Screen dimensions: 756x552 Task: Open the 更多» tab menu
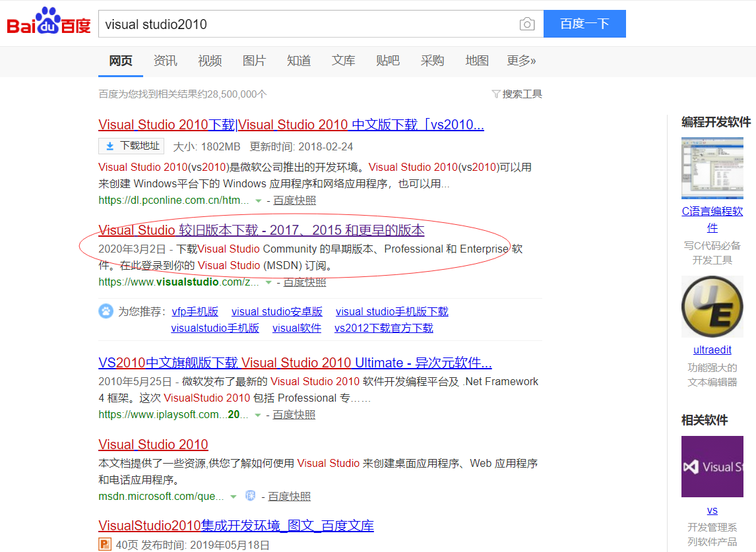[521, 61]
